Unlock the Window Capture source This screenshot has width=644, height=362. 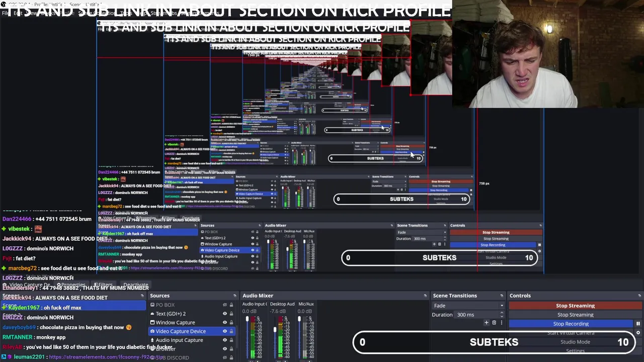pyautogui.click(x=231, y=322)
